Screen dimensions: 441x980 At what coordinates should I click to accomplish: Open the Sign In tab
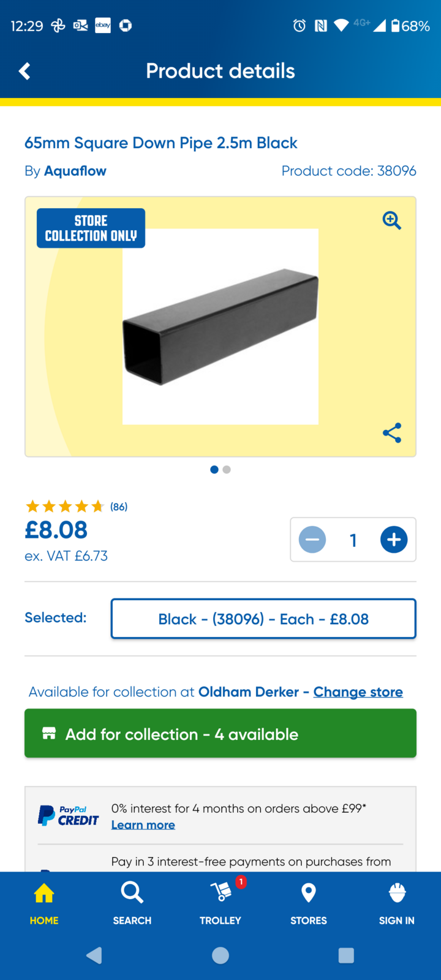coord(396,902)
